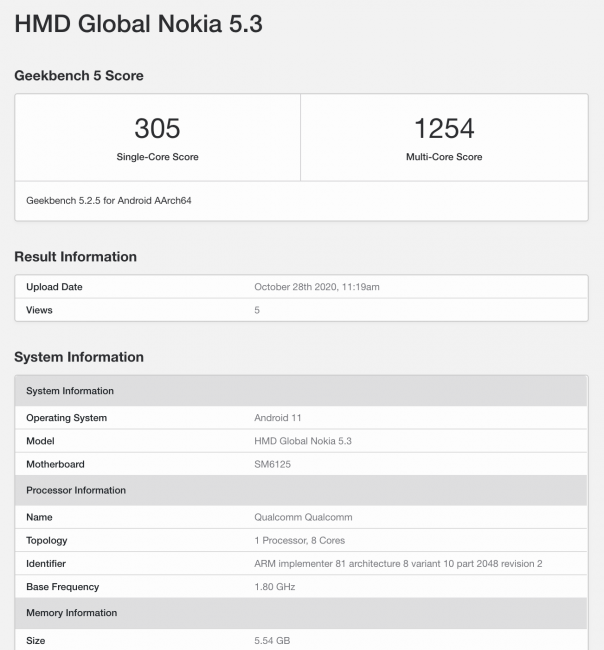
Task: Click the Model value HMD Global Nokia 5.3
Action: pos(303,441)
